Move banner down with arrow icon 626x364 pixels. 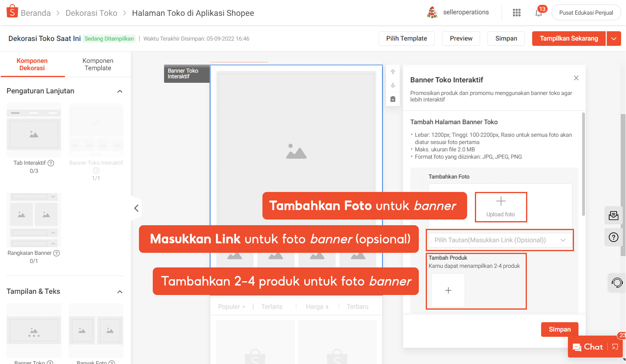(393, 86)
